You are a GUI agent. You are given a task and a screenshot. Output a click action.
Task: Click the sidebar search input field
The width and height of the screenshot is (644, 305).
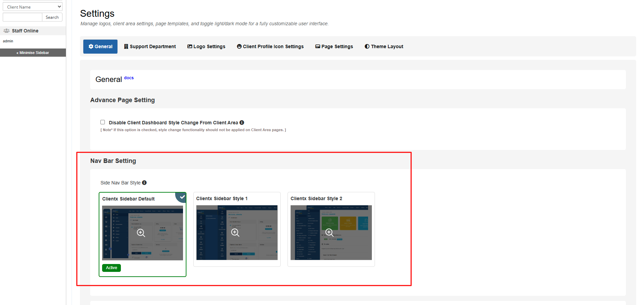tap(23, 17)
